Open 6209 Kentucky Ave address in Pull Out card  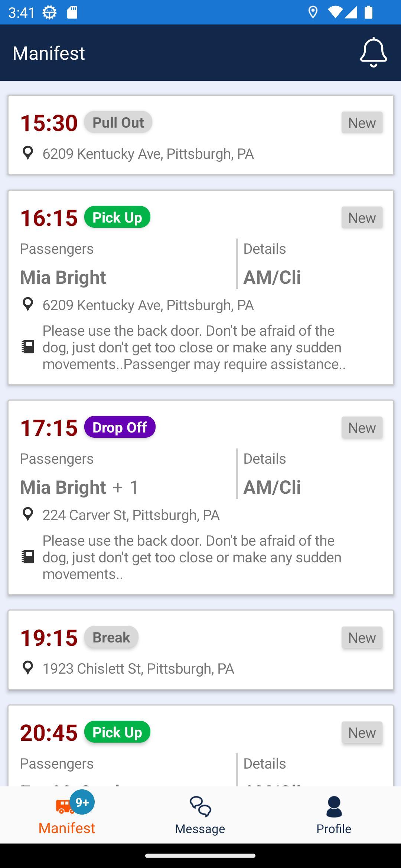coord(148,154)
